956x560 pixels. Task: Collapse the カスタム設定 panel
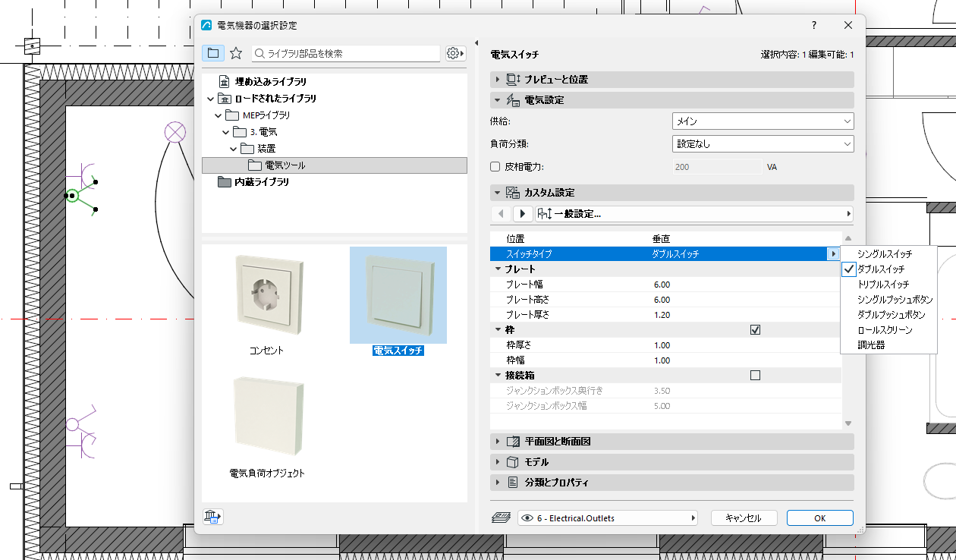coord(672,193)
